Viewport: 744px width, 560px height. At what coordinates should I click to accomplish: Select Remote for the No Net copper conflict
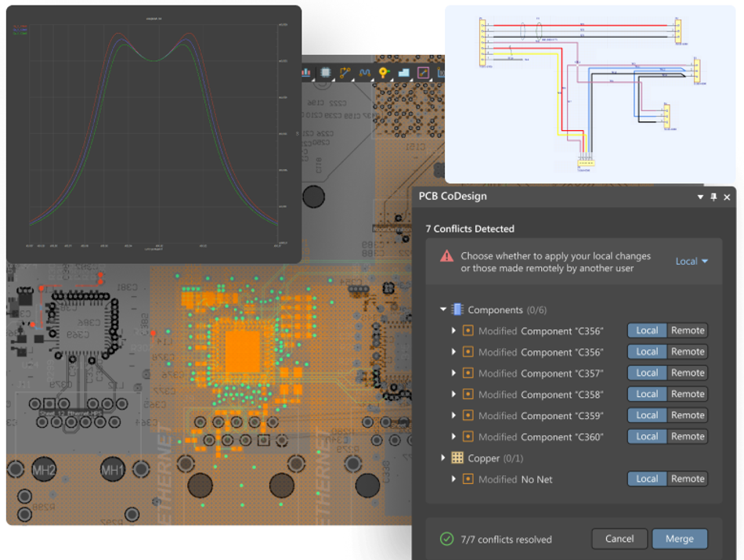[686, 479]
